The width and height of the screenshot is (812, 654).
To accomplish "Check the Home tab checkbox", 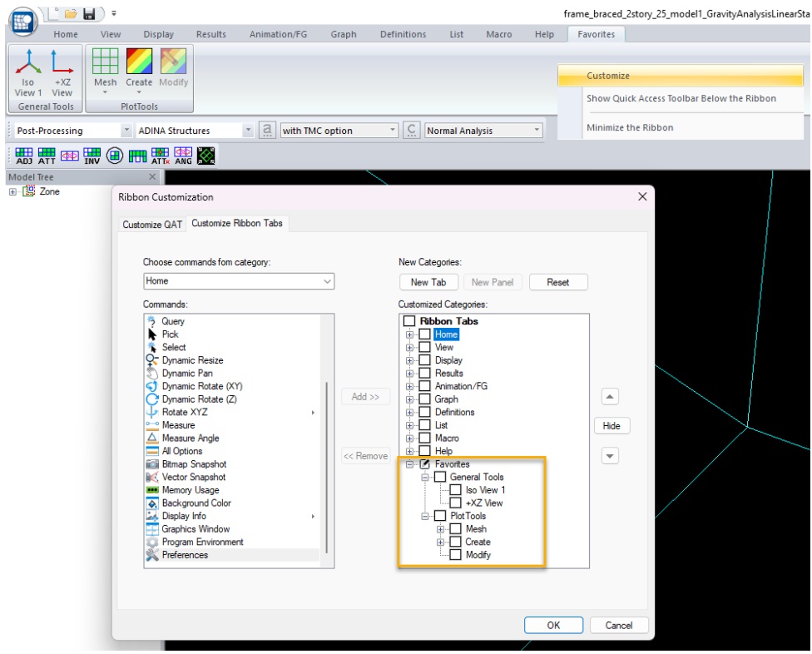I will click(x=424, y=334).
